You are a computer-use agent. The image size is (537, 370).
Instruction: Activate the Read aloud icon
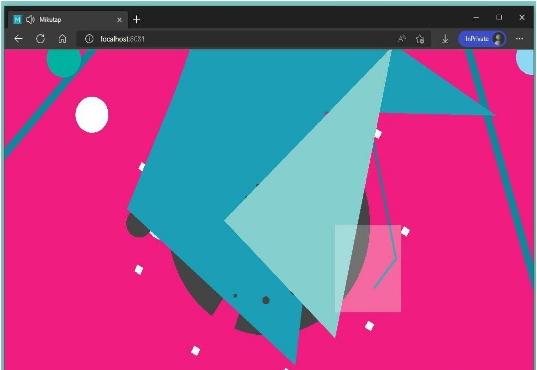402,39
